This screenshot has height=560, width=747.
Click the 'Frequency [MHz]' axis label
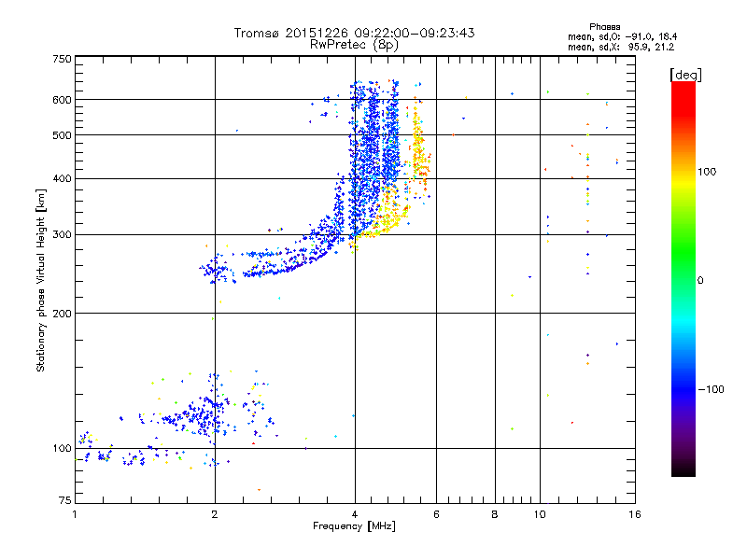pyautogui.click(x=354, y=526)
